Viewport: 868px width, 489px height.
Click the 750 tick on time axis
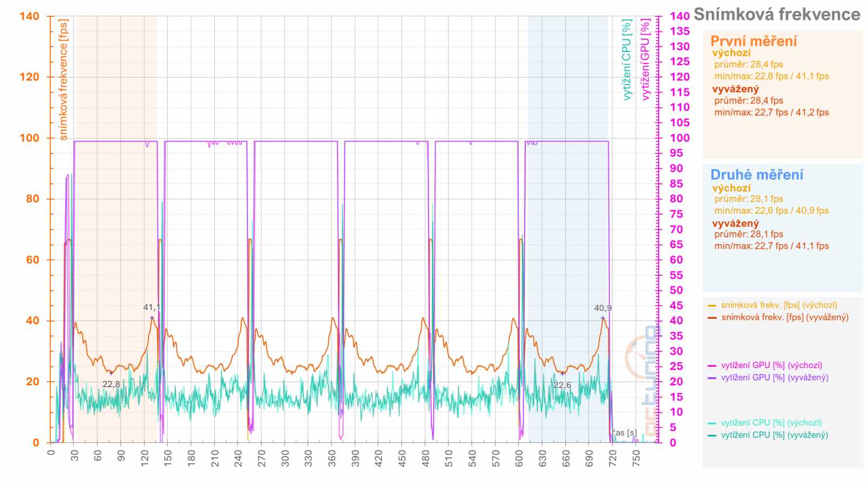(x=636, y=458)
